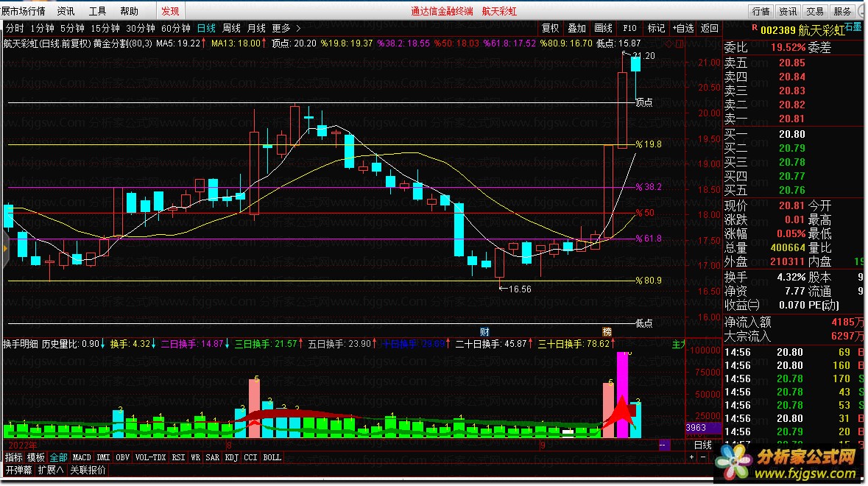Select the 模板 tab at the bottom

tap(36, 458)
